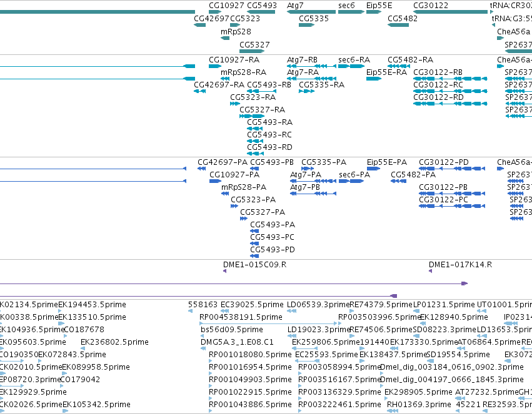Viewport: 532px width, 414px height.
Task: Select the CG5493-PA protein label
Action: pyautogui.click(x=273, y=225)
